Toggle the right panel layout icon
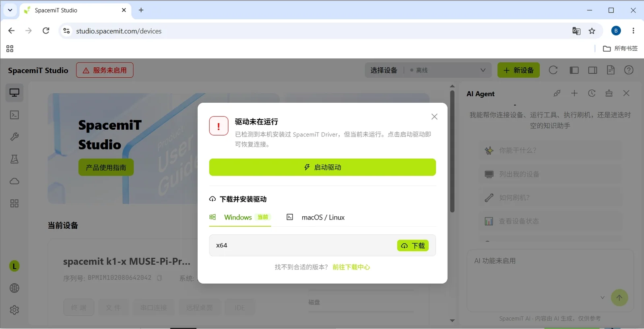Image resolution: width=644 pixels, height=329 pixels. click(592, 70)
